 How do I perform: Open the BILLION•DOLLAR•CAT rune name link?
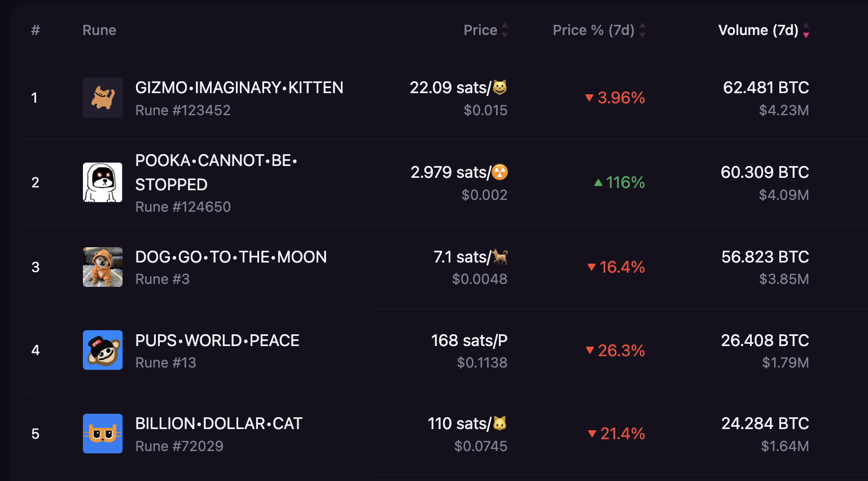[x=219, y=423]
